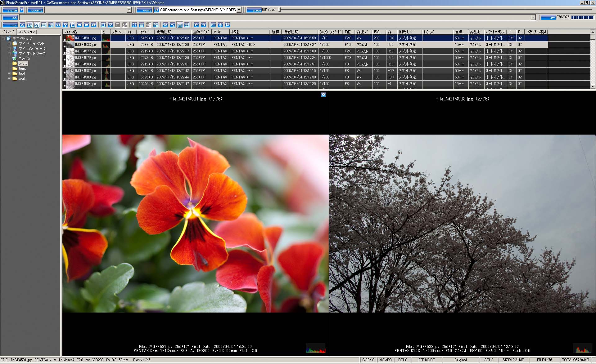Open the SYSTEM dropdown arrow

click(22, 10)
